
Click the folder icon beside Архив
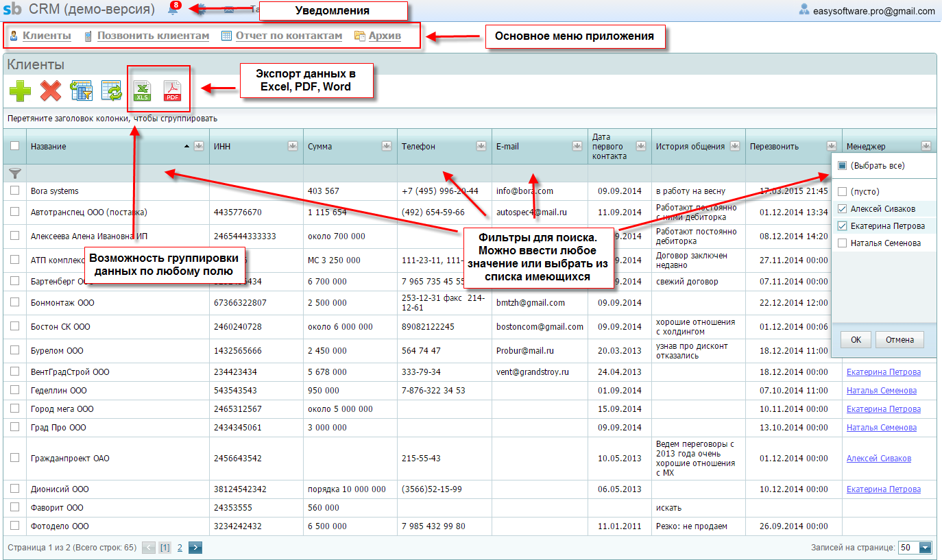point(359,36)
